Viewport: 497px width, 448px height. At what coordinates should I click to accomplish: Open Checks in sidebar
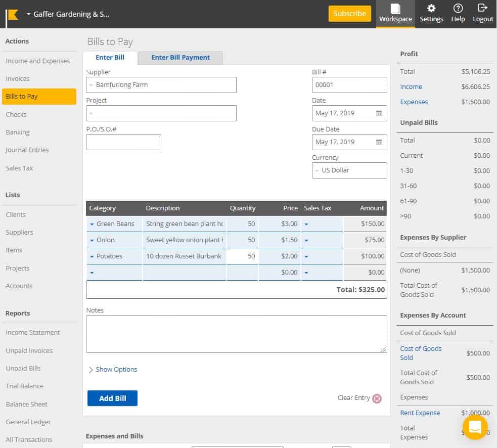click(16, 114)
